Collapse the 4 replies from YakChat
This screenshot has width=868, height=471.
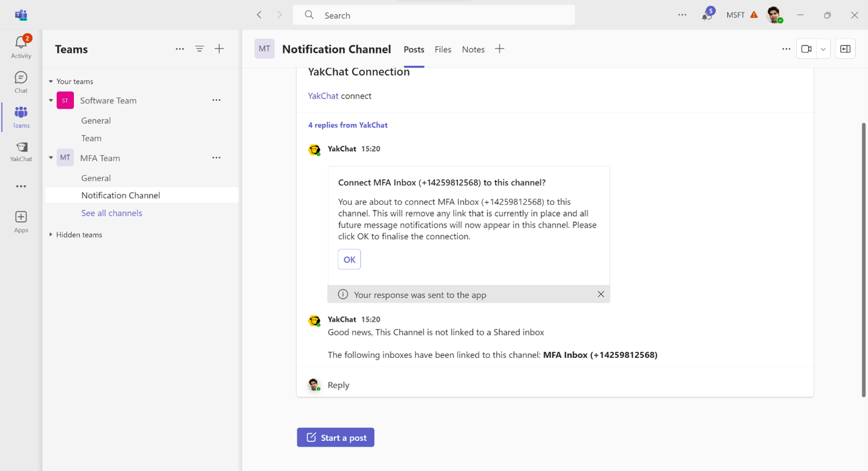tap(348, 125)
